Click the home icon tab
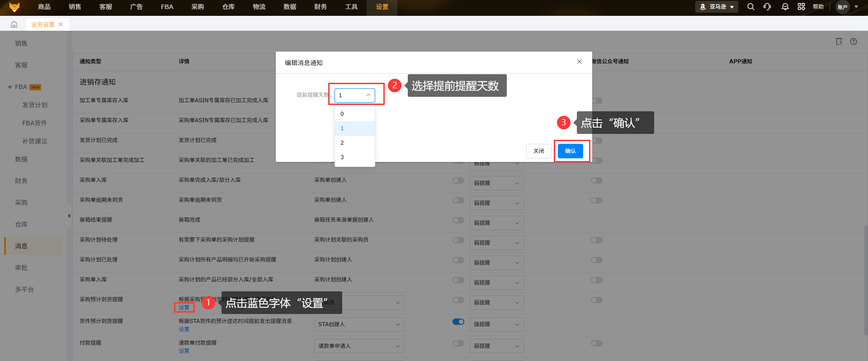This screenshot has width=868, height=361. (14, 24)
